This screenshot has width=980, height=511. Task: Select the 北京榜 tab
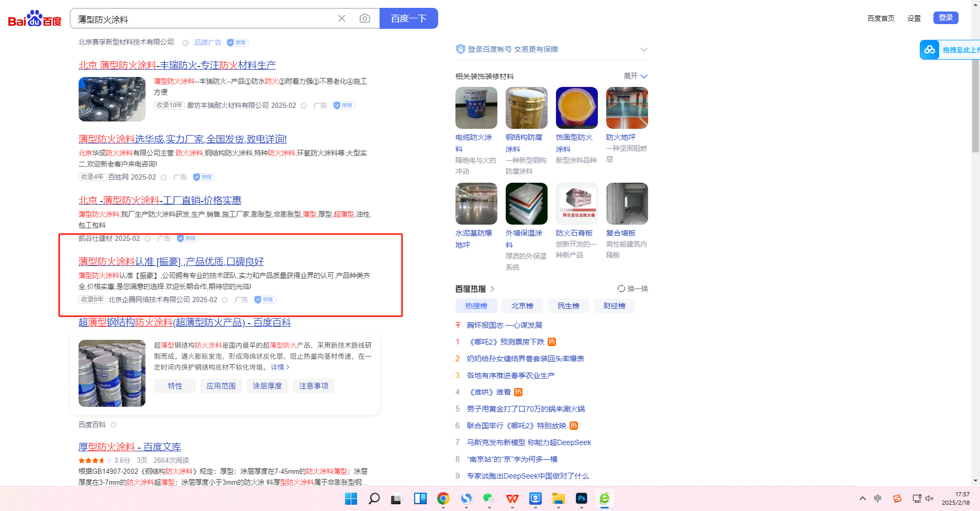coord(522,306)
